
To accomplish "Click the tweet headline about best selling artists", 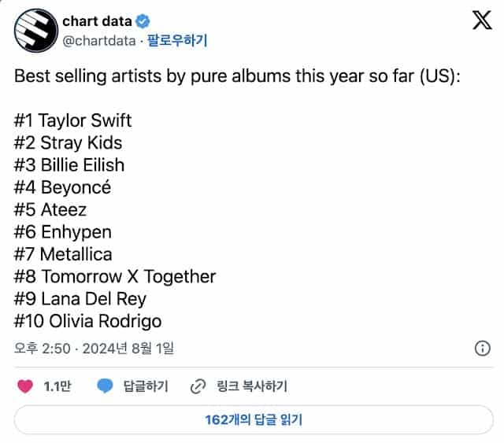I will [238, 76].
